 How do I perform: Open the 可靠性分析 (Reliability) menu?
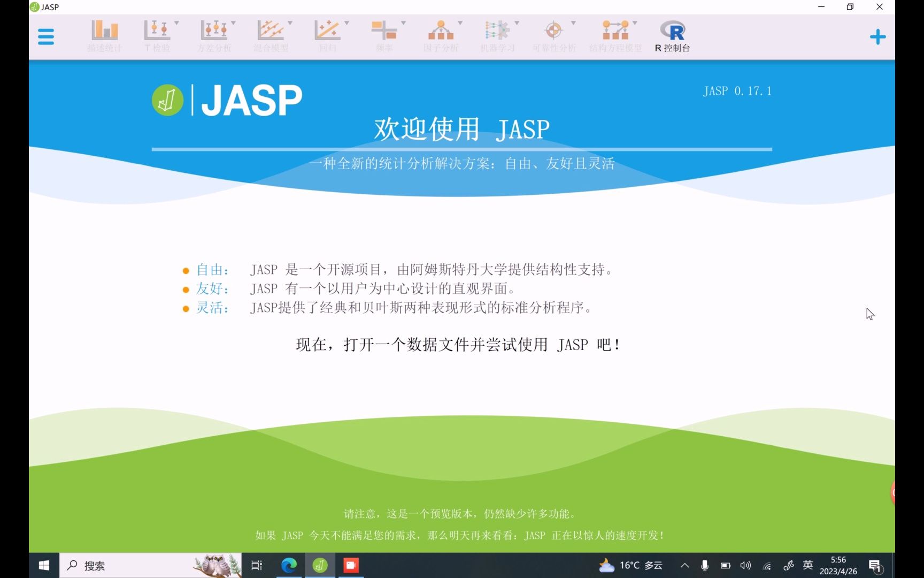tap(554, 36)
